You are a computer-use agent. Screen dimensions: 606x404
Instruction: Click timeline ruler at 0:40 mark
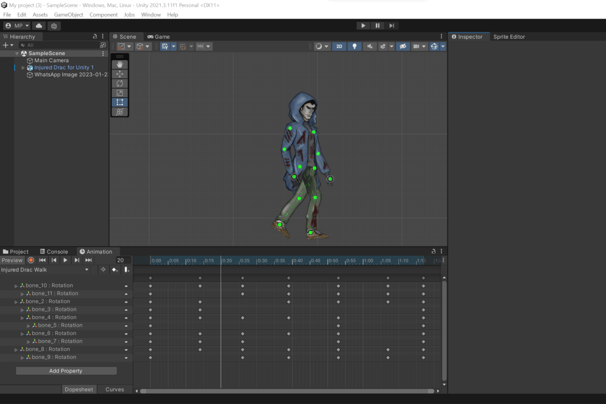[x=297, y=261]
